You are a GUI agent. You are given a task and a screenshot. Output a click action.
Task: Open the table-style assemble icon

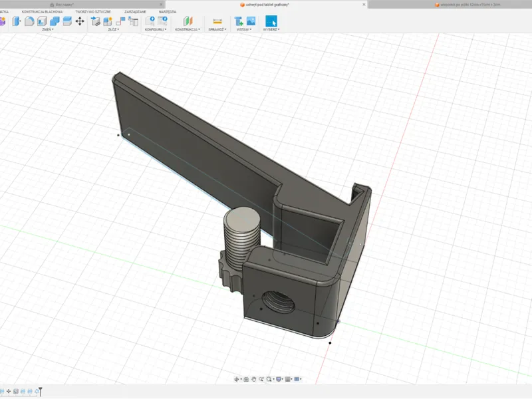click(x=134, y=21)
